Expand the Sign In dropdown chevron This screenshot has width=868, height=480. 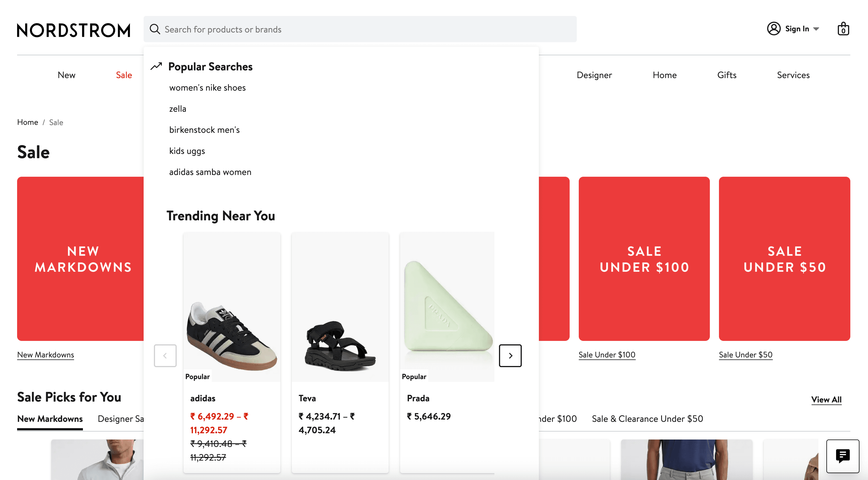pyautogui.click(x=816, y=29)
